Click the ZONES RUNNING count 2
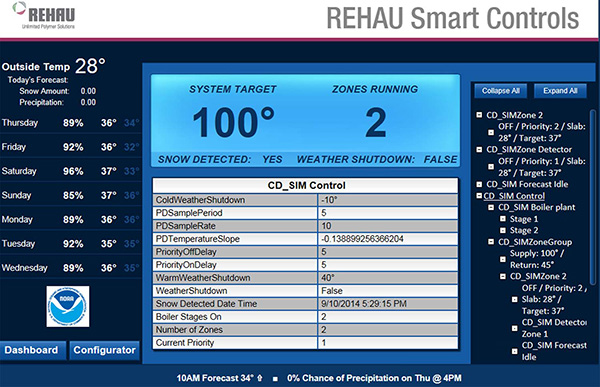This screenshot has height=387, width=600. pos(375,122)
